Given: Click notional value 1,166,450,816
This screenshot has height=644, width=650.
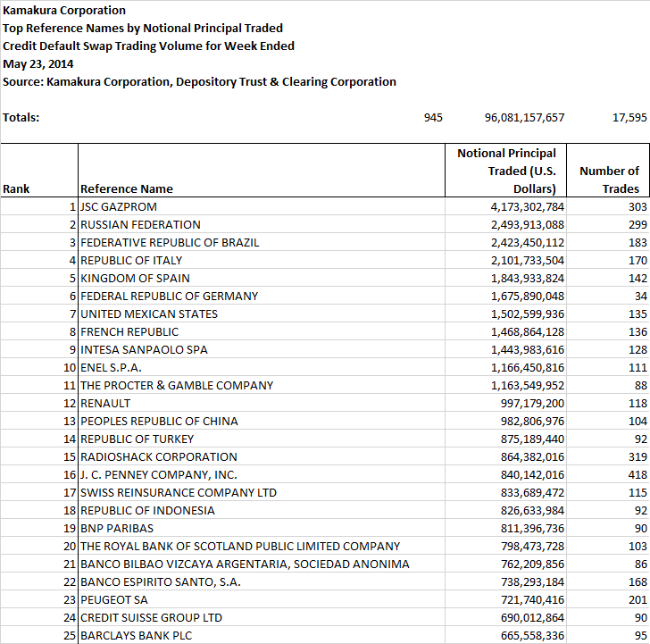Looking at the screenshot, I should tap(505, 367).
